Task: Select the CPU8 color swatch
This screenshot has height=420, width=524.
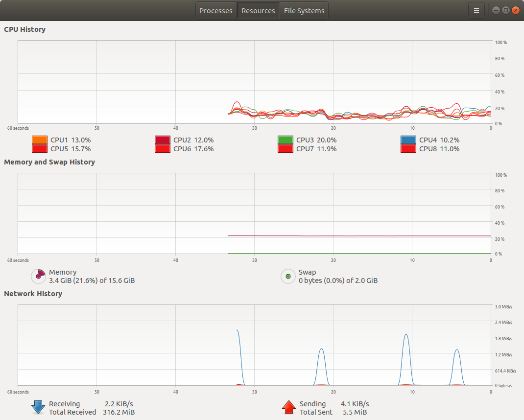Action: [408, 149]
